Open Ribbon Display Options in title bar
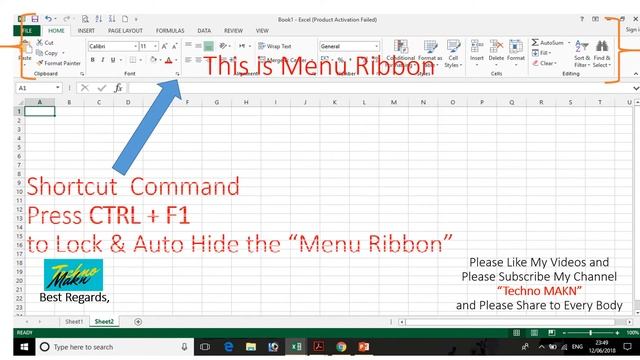 click(x=596, y=19)
